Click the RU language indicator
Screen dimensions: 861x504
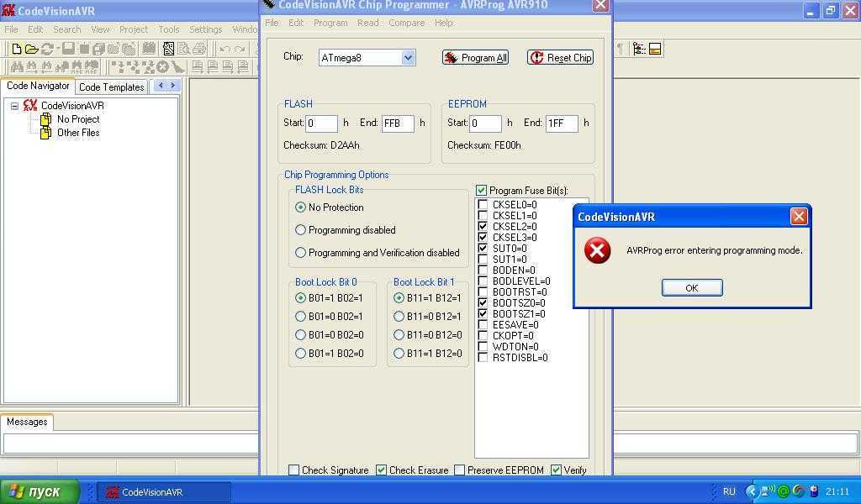click(729, 491)
